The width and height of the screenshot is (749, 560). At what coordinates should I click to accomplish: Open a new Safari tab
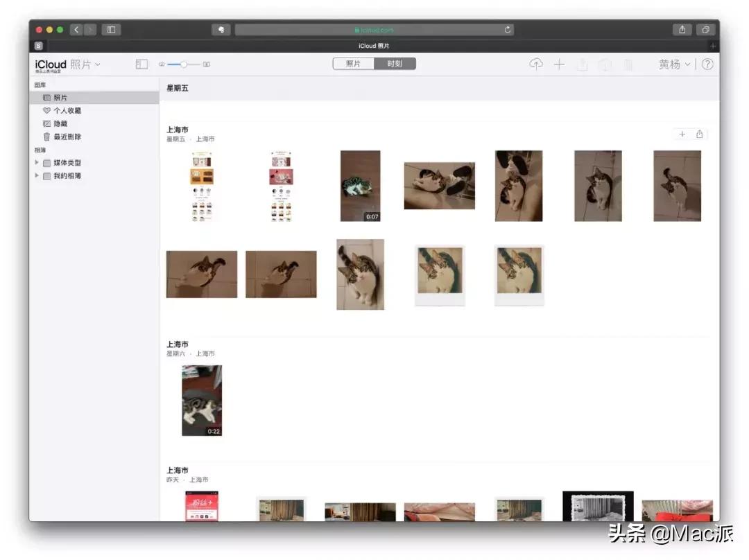tap(713, 46)
